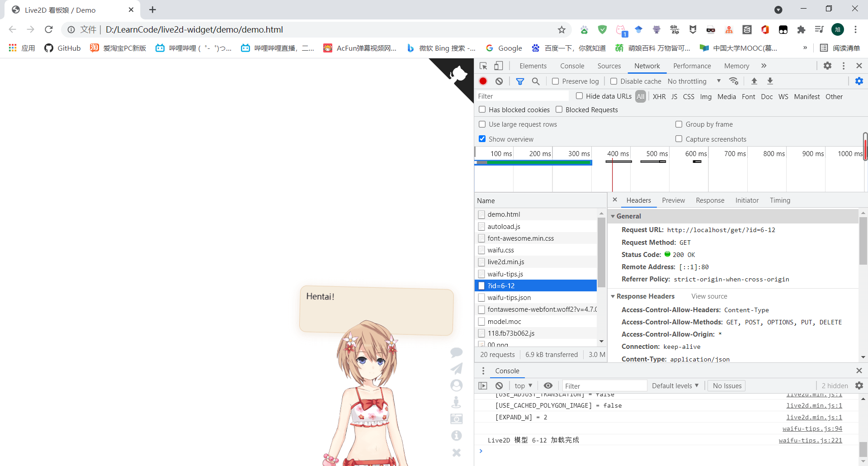Switch to the Performance tab in DevTools

click(x=692, y=66)
